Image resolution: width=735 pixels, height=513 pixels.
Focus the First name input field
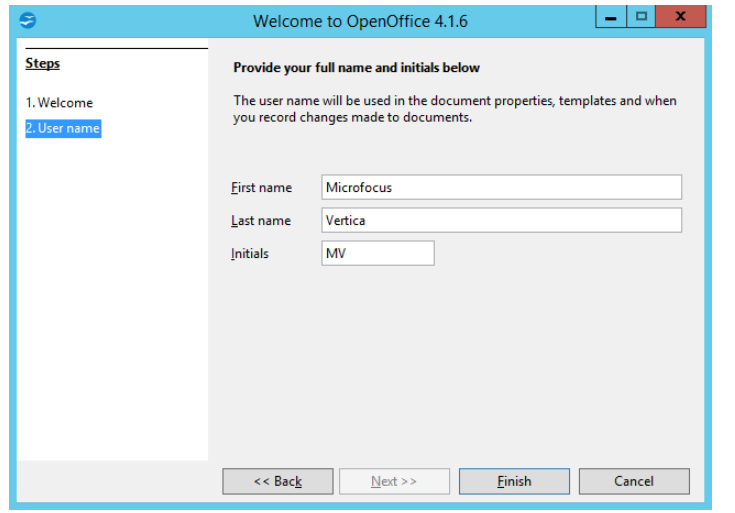pyautogui.click(x=501, y=187)
